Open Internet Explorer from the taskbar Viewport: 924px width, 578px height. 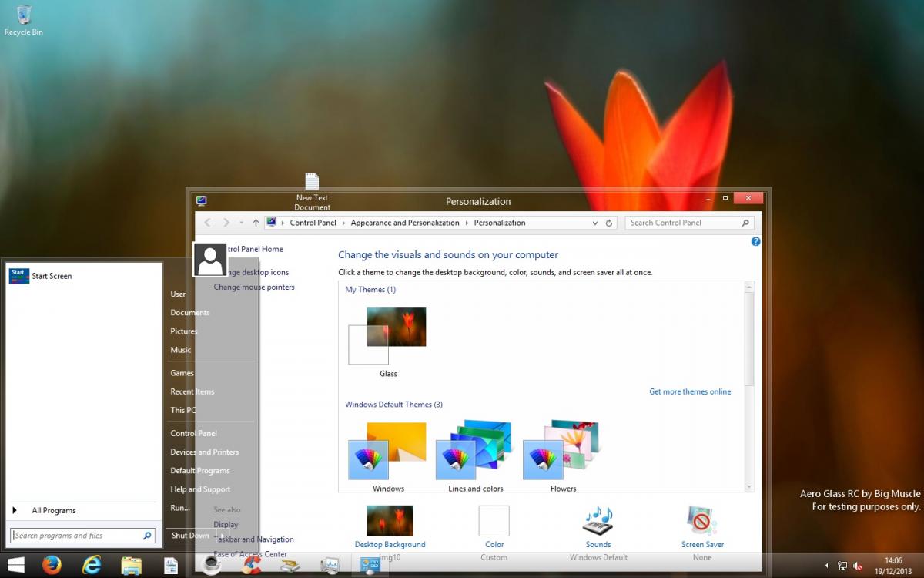92,565
